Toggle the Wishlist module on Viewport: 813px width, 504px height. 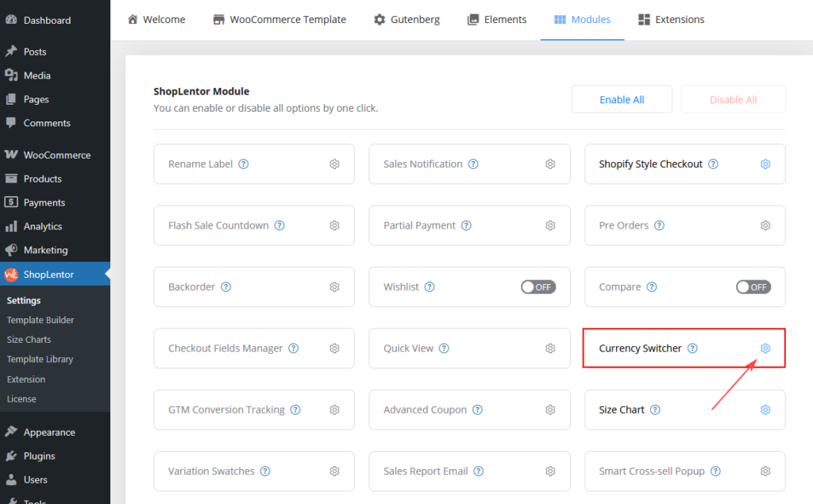coord(538,287)
